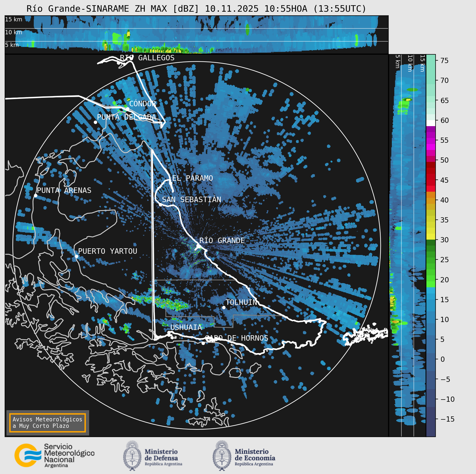Viewport: 476px width, 474px height.
Task: Click the TOLHUIN label
Action: tap(241, 302)
